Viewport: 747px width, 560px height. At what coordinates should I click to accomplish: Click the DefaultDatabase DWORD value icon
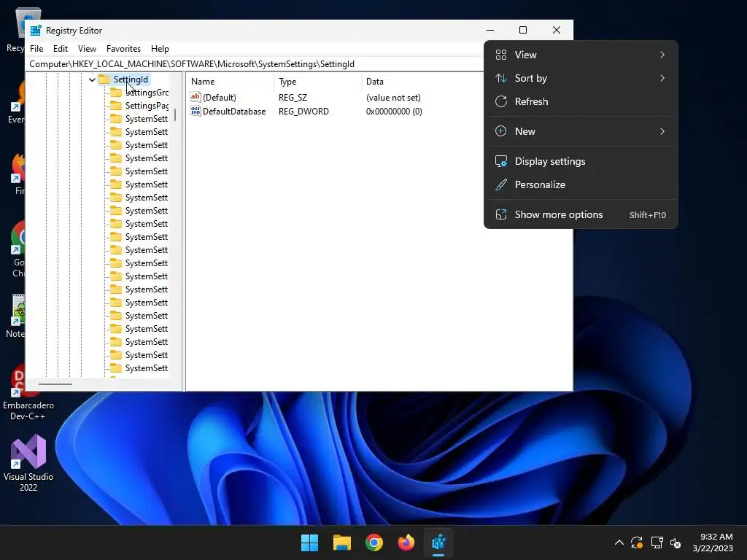coord(196,111)
